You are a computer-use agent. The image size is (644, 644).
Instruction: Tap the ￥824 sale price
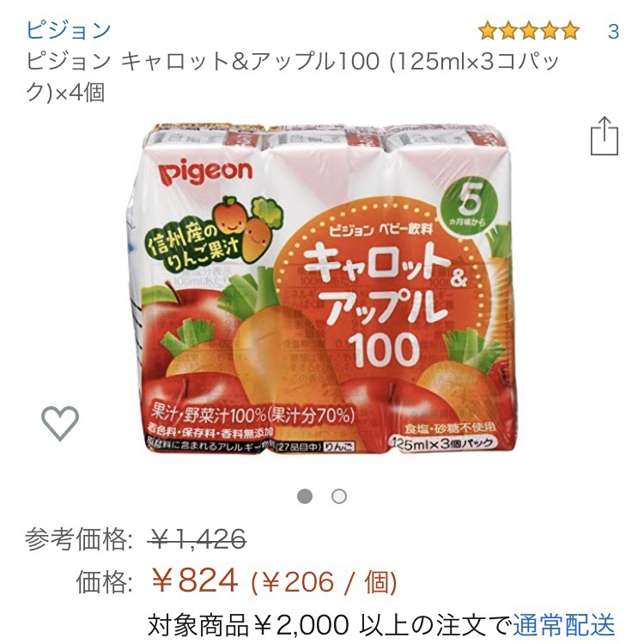click(x=195, y=580)
